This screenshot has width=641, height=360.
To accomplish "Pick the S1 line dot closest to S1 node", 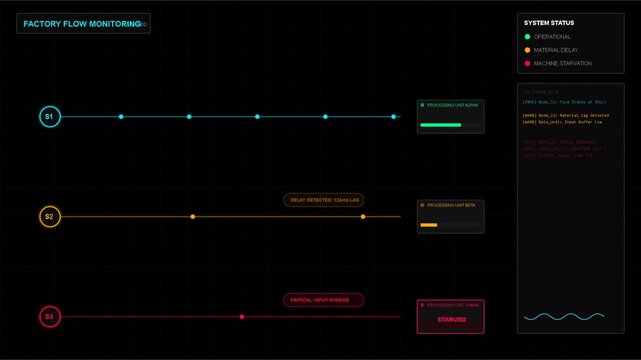I will [121, 116].
